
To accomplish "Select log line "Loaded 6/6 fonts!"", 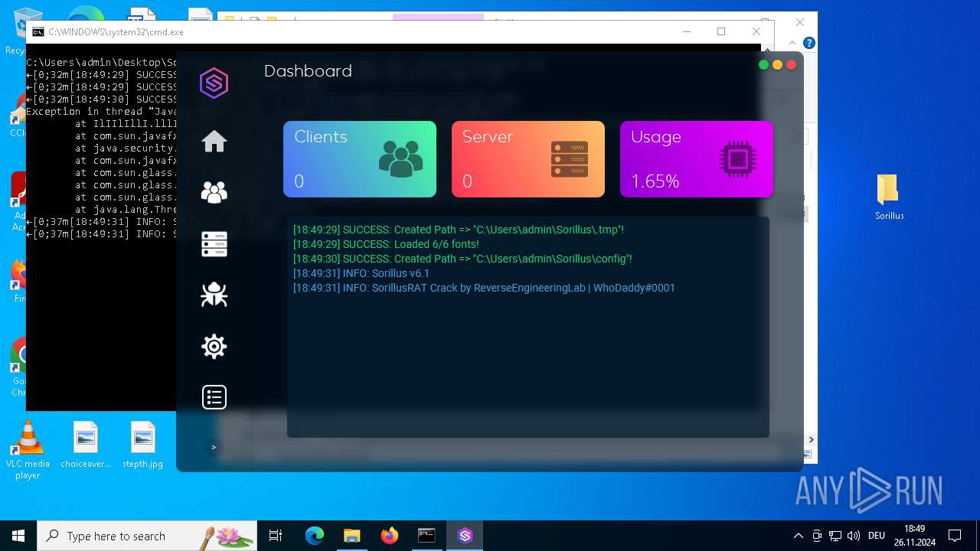I will (x=386, y=244).
